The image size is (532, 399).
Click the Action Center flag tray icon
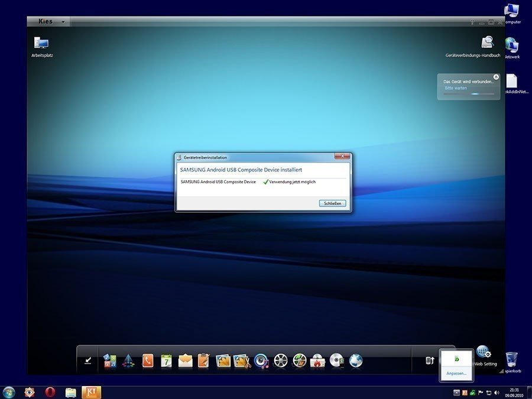(481, 393)
